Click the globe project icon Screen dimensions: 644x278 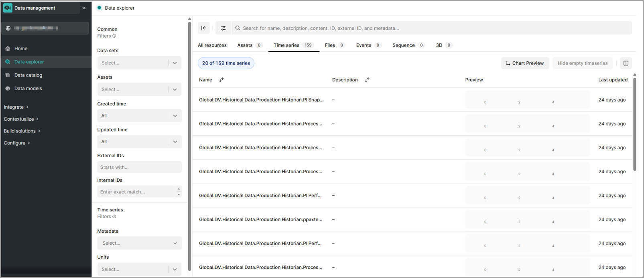(x=8, y=28)
